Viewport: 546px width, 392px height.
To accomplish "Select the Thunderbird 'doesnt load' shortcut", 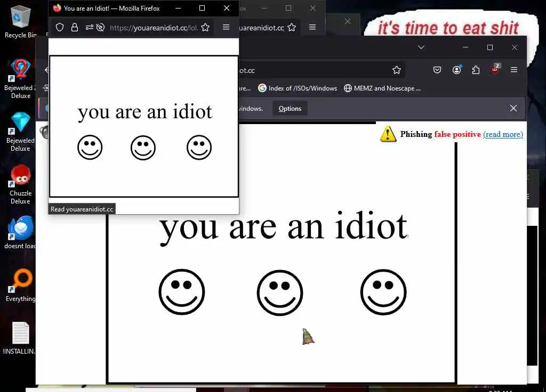I will [x=20, y=233].
